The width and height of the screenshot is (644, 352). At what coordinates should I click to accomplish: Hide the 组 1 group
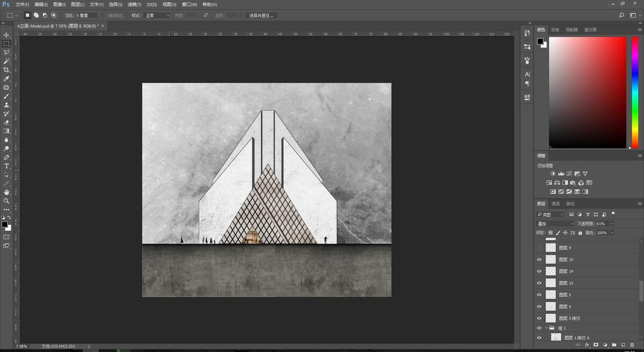point(539,328)
